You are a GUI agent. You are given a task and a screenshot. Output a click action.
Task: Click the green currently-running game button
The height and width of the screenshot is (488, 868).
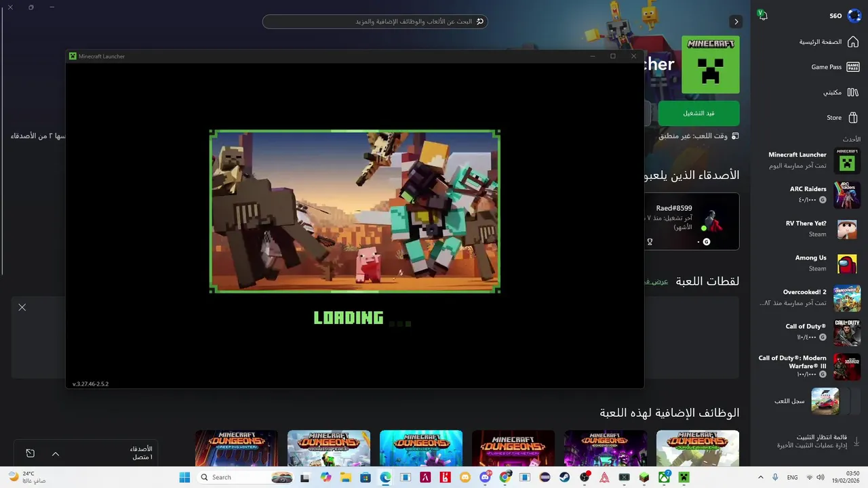[698, 113]
